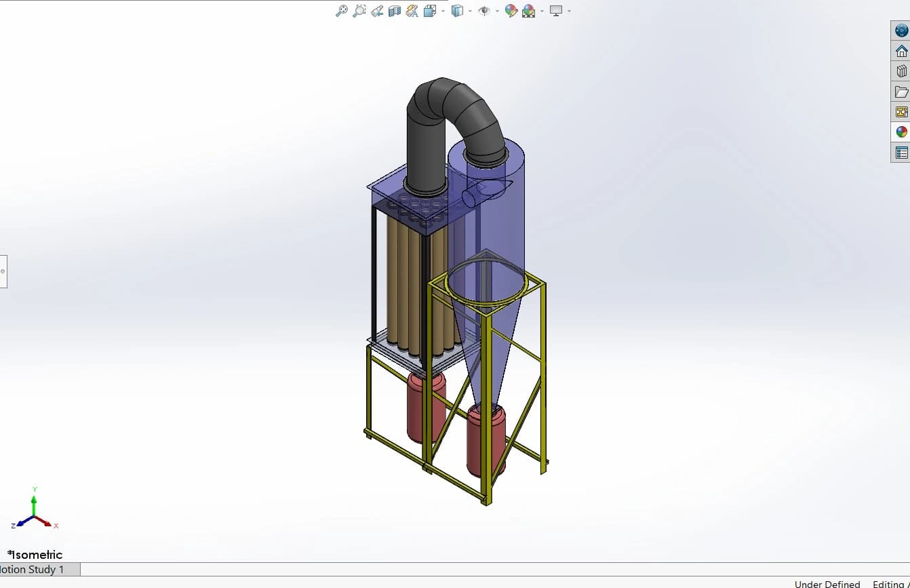The height and width of the screenshot is (588, 910).
Task: Open the Custom Properties panel
Action: coord(901,152)
